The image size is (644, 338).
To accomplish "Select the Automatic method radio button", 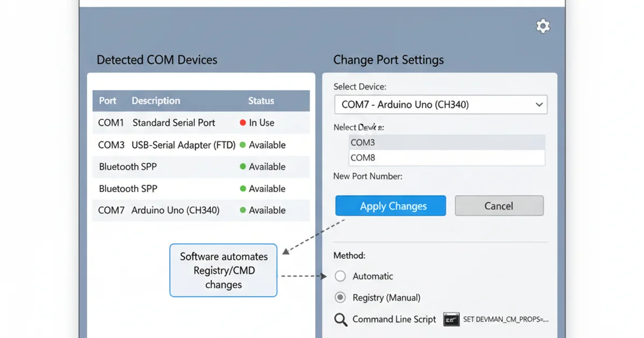I will 340,276.
